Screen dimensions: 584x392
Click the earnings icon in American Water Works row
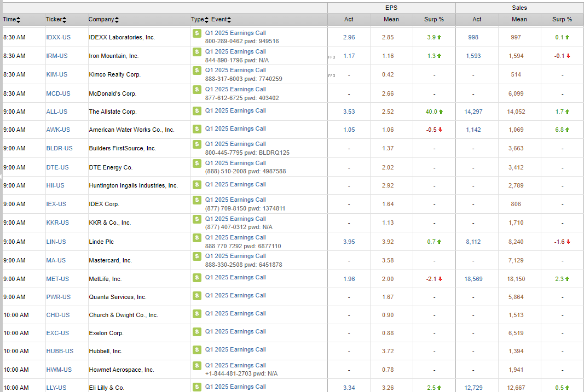[197, 129]
